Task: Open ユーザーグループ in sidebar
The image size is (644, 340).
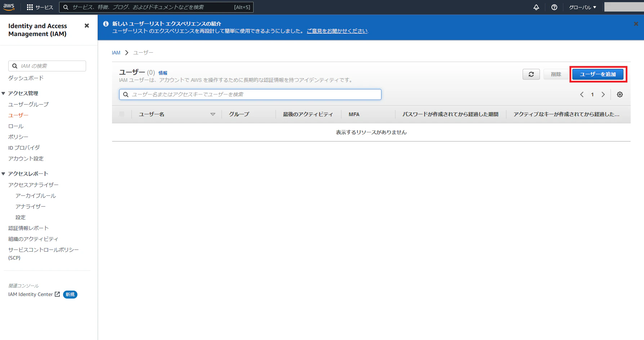Action: point(28,104)
